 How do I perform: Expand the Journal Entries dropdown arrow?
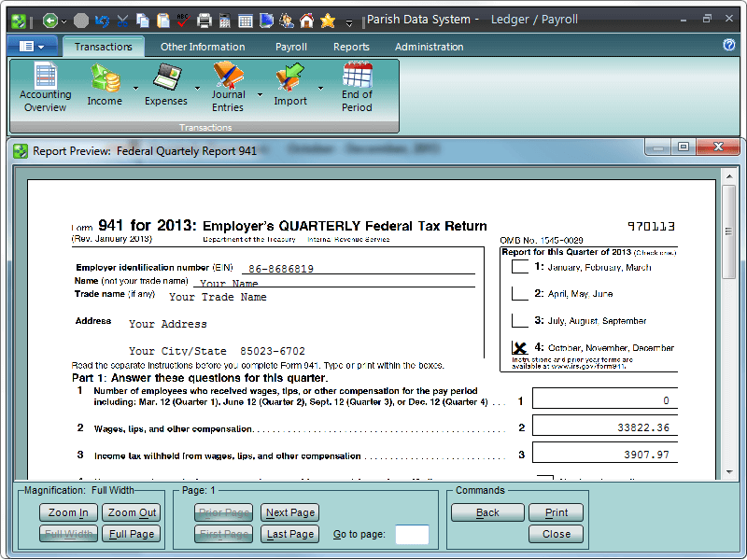coord(260,95)
